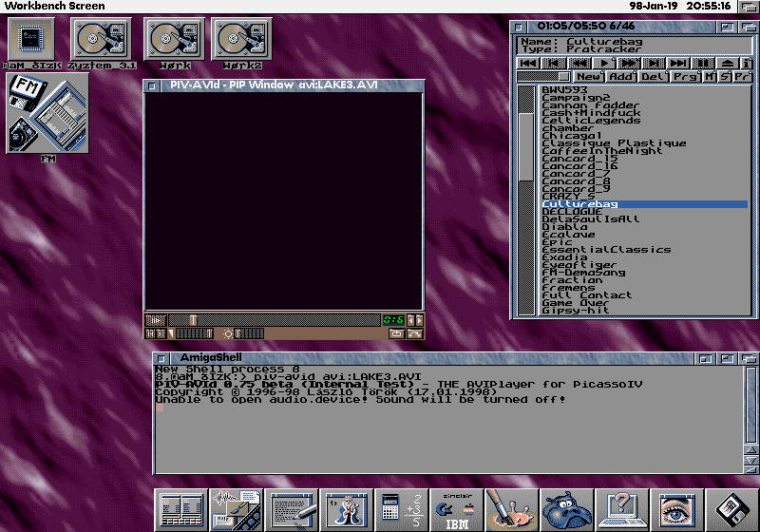The height and width of the screenshot is (532, 760).
Task: Jump to last module in list
Action: [678, 63]
